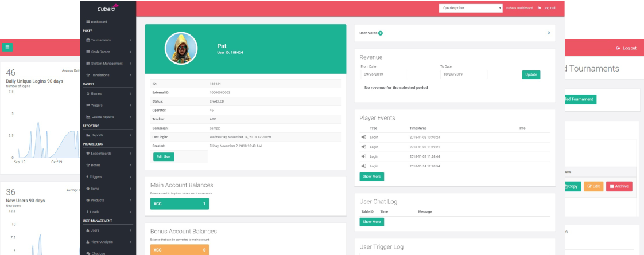Click the login icon in the 2018-11-14 event row
The height and width of the screenshot is (255, 644).
click(x=363, y=166)
